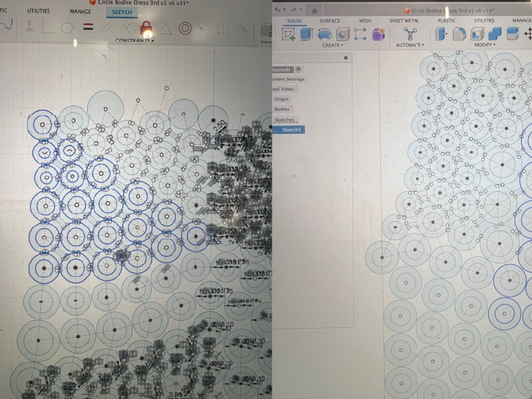Open the CREATE dropdown menu
The height and width of the screenshot is (399, 532).
click(332, 45)
